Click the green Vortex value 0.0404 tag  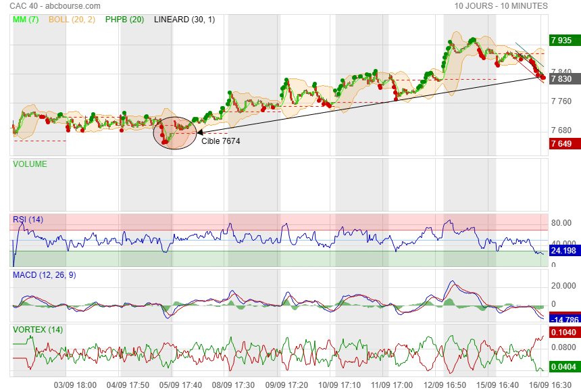click(x=563, y=367)
